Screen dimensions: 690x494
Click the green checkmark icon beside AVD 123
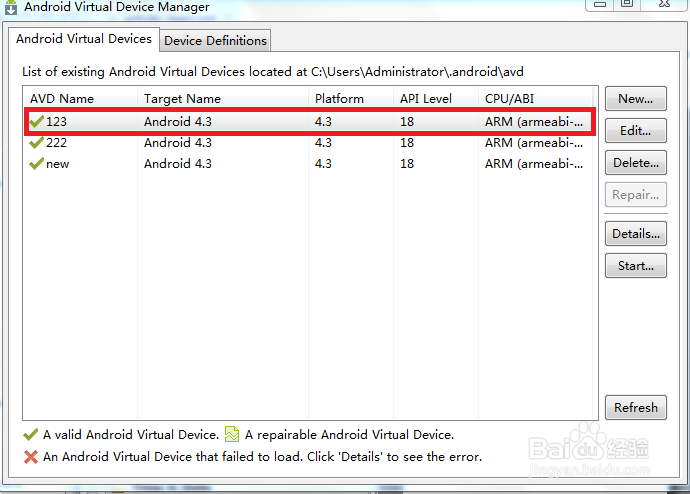click(x=37, y=121)
